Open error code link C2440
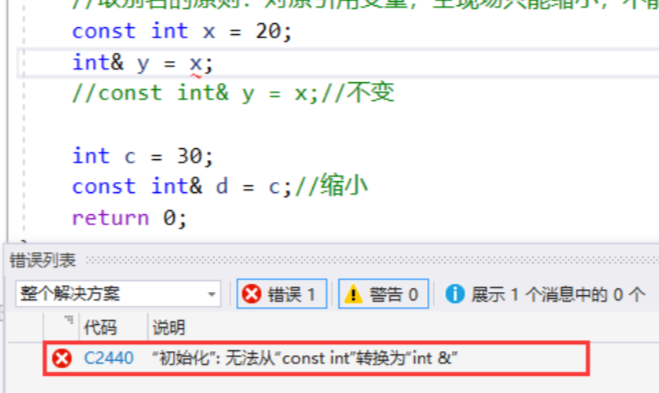659x393 pixels. pyautogui.click(x=109, y=358)
